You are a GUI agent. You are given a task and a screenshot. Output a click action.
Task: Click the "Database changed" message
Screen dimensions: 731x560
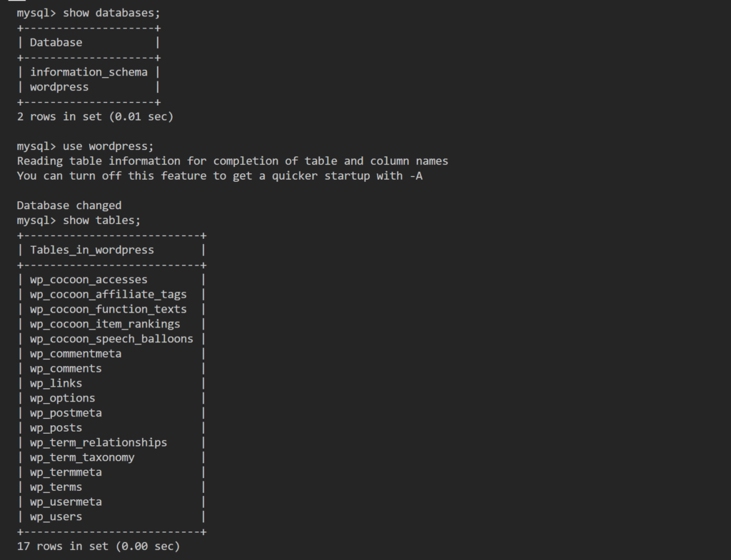(x=69, y=205)
